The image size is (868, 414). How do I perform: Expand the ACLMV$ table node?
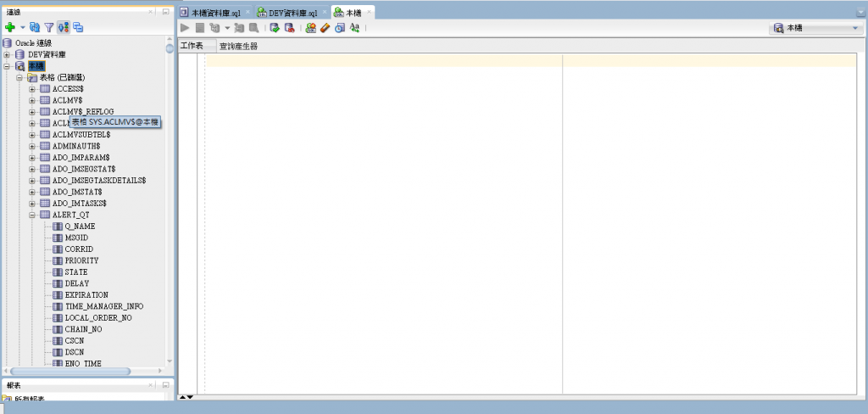pos(31,100)
